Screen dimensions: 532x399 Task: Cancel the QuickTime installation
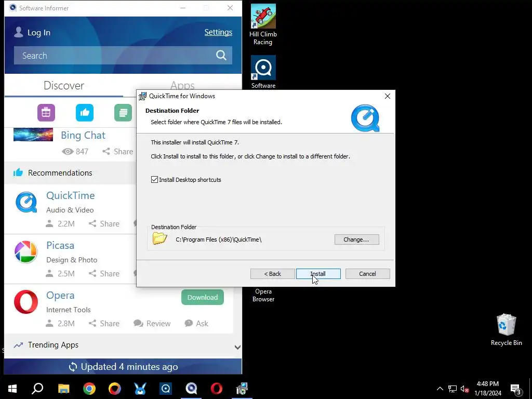click(x=367, y=274)
